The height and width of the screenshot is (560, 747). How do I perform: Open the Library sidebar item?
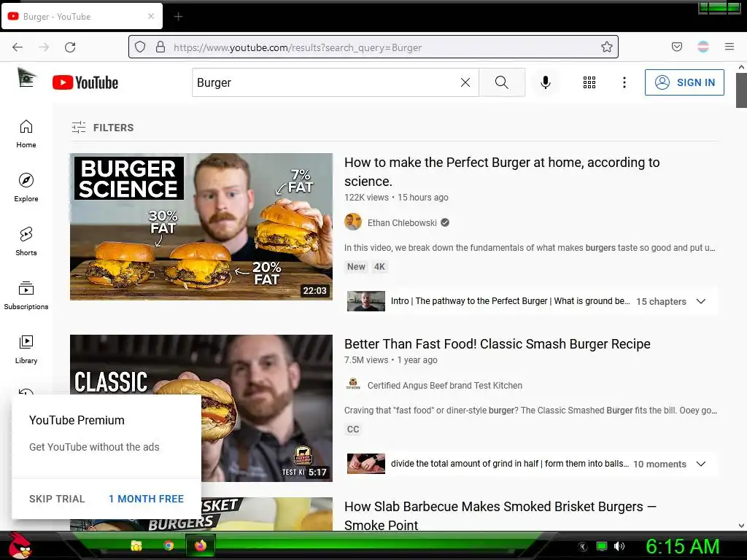26,349
